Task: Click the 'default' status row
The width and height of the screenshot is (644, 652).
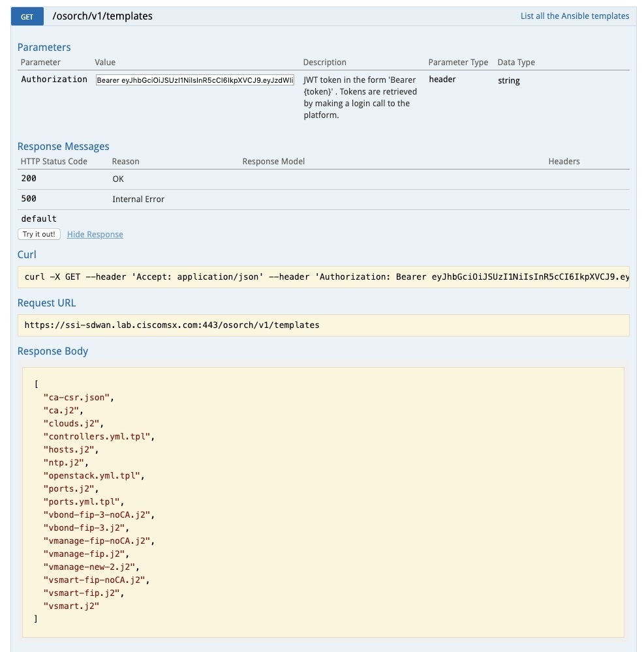Action: [38, 218]
